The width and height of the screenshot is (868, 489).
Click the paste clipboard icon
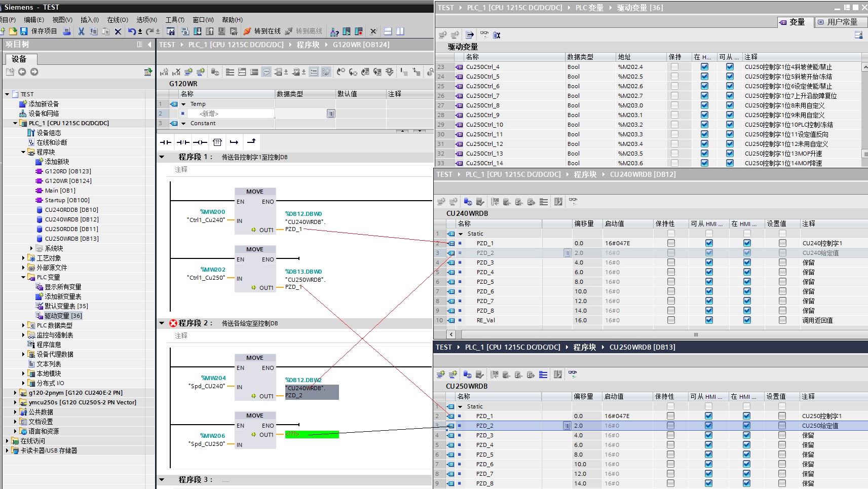click(x=105, y=31)
